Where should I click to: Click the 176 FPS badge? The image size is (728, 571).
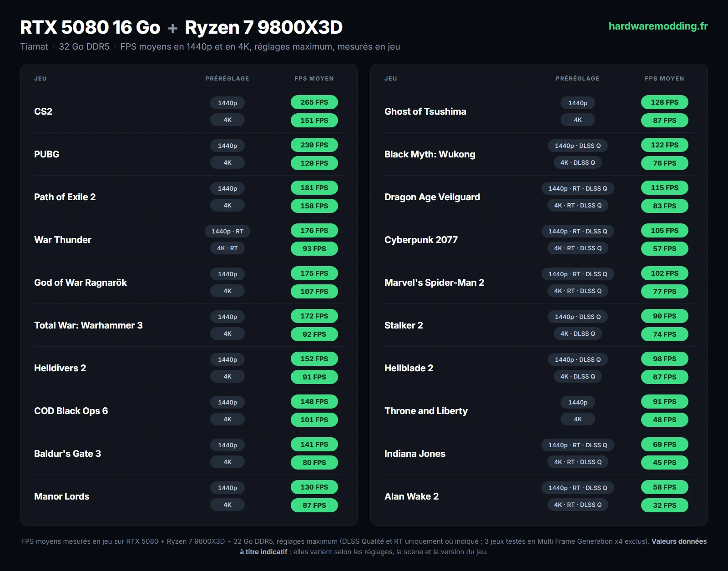[x=314, y=231]
